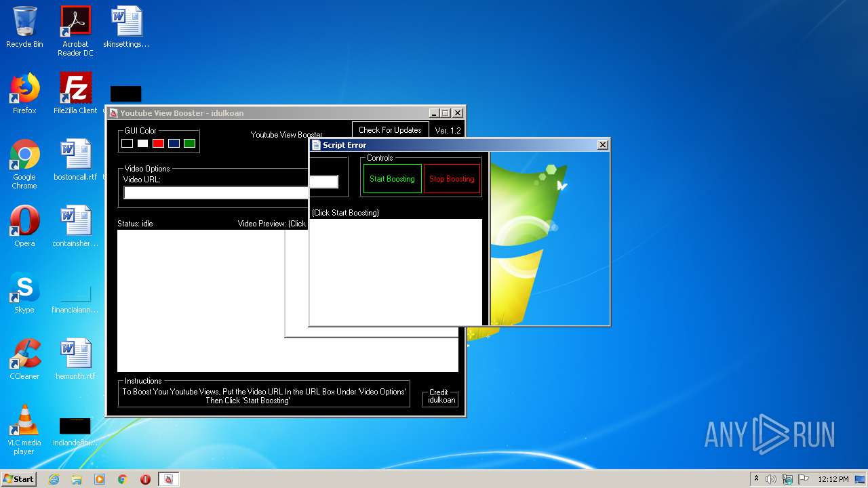This screenshot has height=488, width=868.
Task: Click the 'idulkoan' credit text
Action: [441, 400]
